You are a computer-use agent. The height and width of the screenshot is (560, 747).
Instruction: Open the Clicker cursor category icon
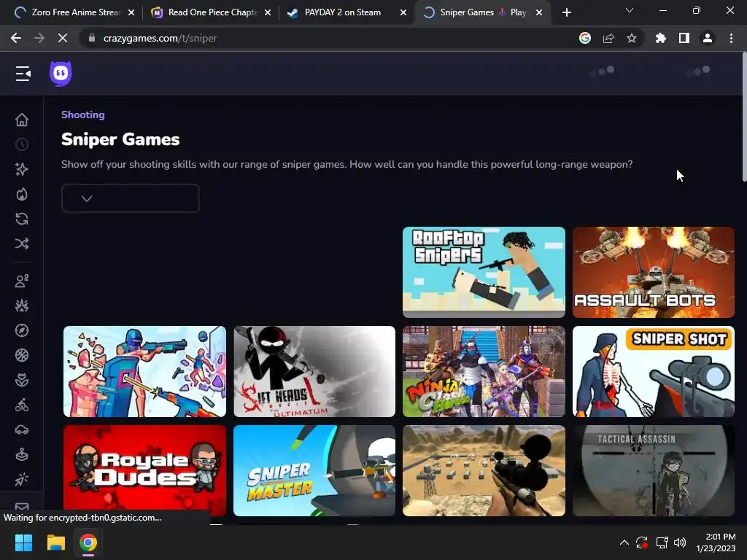click(21, 479)
